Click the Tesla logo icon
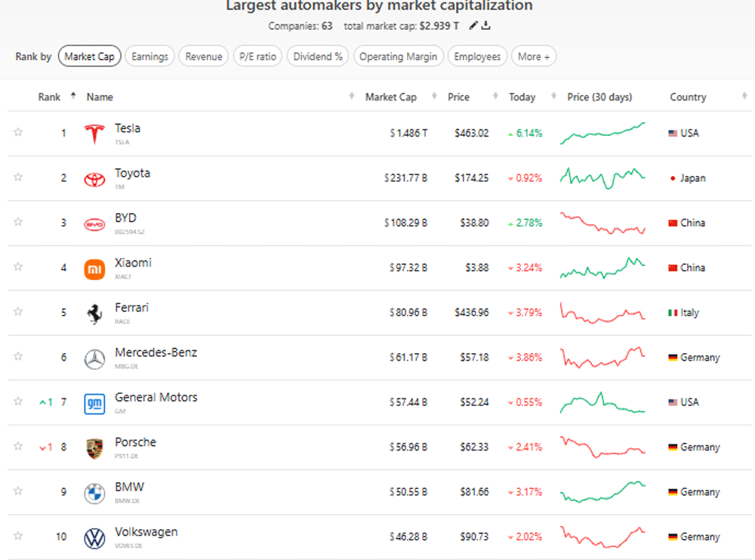755x560 pixels. [94, 134]
